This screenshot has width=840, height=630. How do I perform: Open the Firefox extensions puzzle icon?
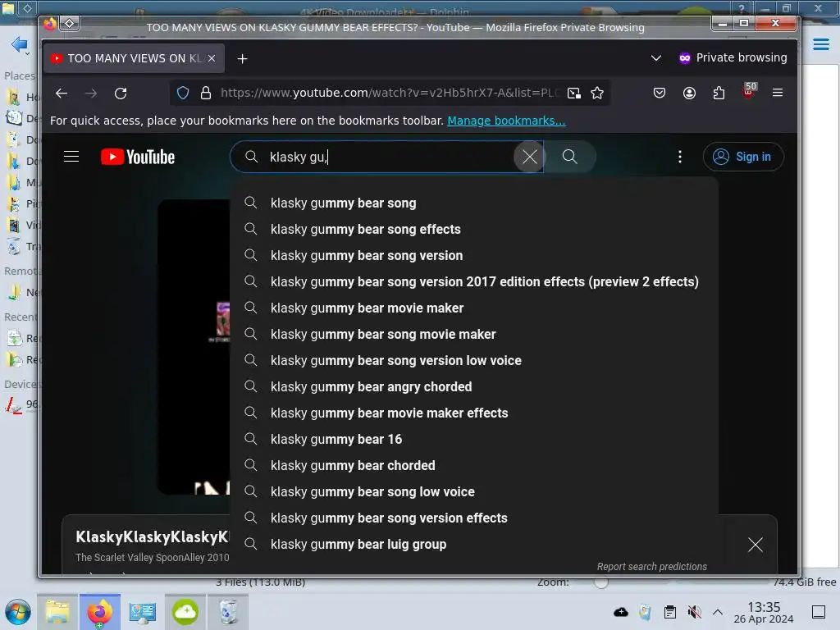[x=719, y=94]
